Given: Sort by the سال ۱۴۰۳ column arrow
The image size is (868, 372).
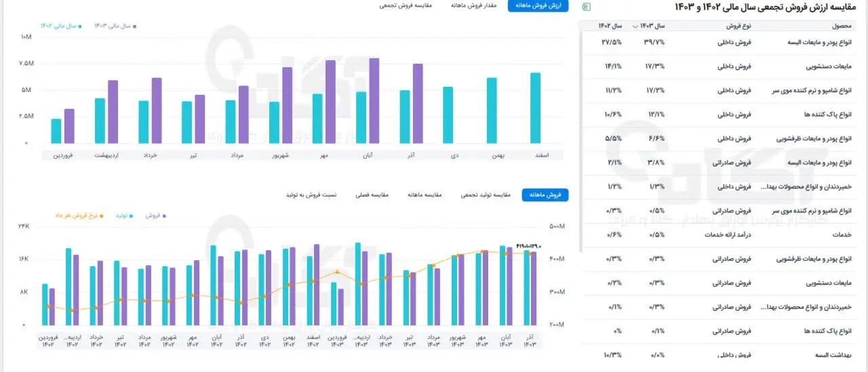Looking at the screenshot, I should [635, 26].
